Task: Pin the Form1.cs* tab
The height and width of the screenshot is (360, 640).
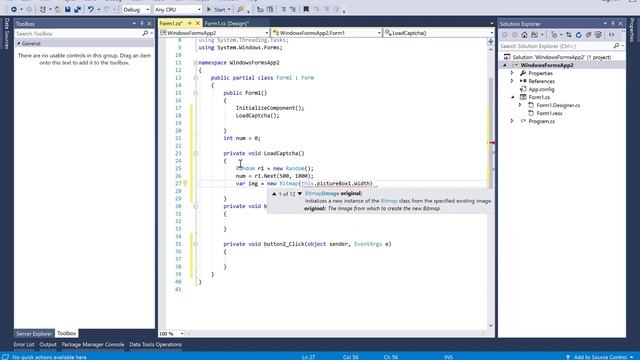Action: (x=190, y=23)
